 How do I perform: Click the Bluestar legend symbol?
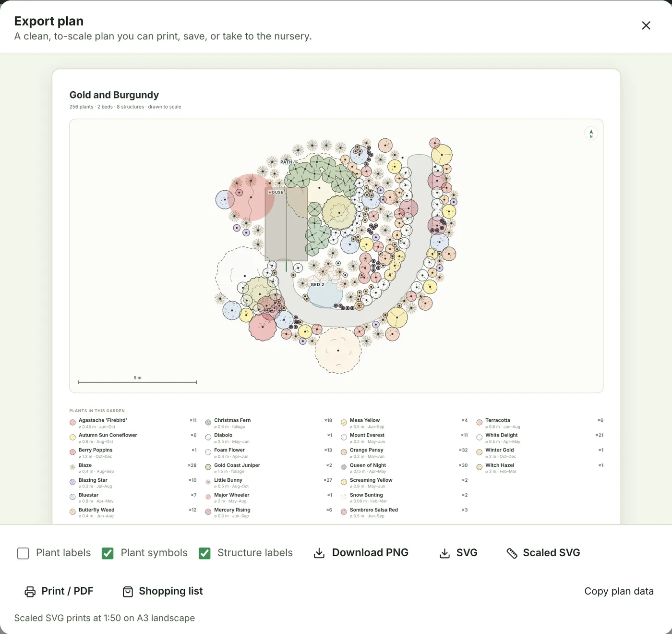click(72, 497)
